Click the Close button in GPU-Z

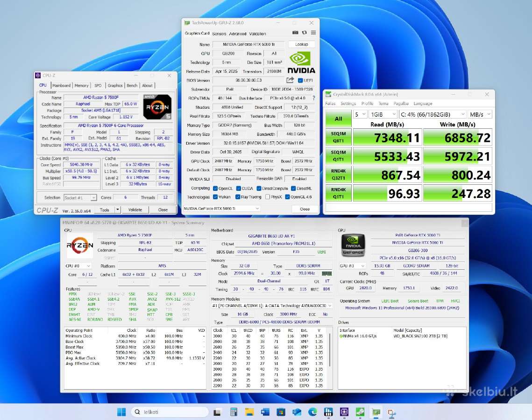[305, 209]
